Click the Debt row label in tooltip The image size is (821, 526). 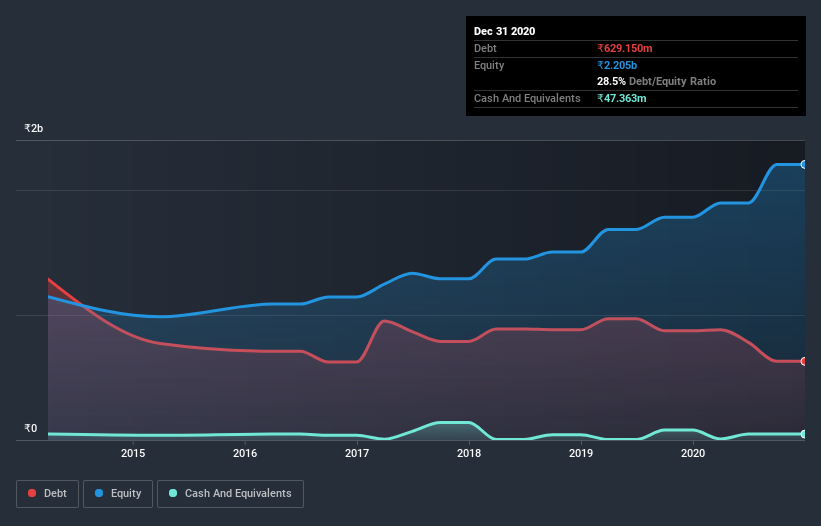tap(485, 48)
